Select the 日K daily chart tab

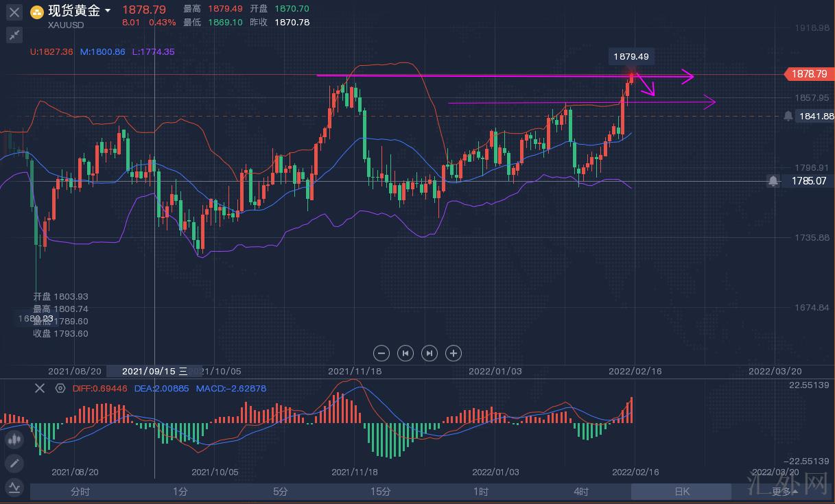(x=681, y=492)
